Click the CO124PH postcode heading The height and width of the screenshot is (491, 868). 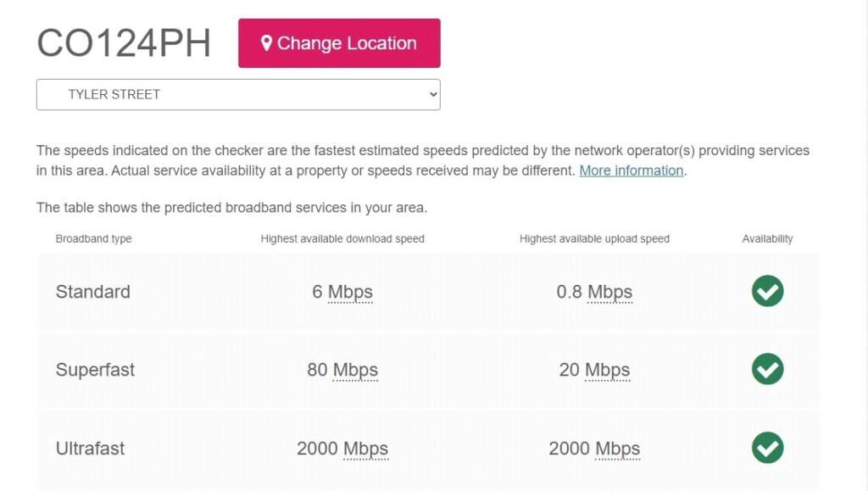point(124,43)
